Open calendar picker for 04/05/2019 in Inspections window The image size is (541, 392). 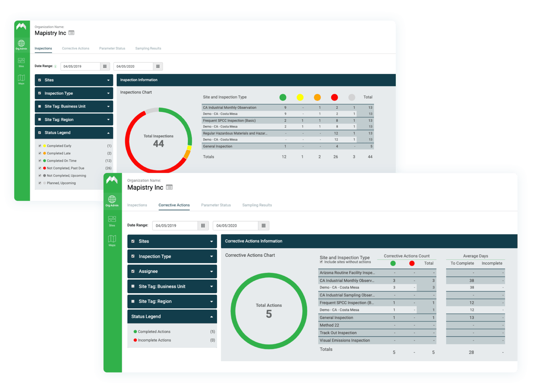[x=105, y=66]
